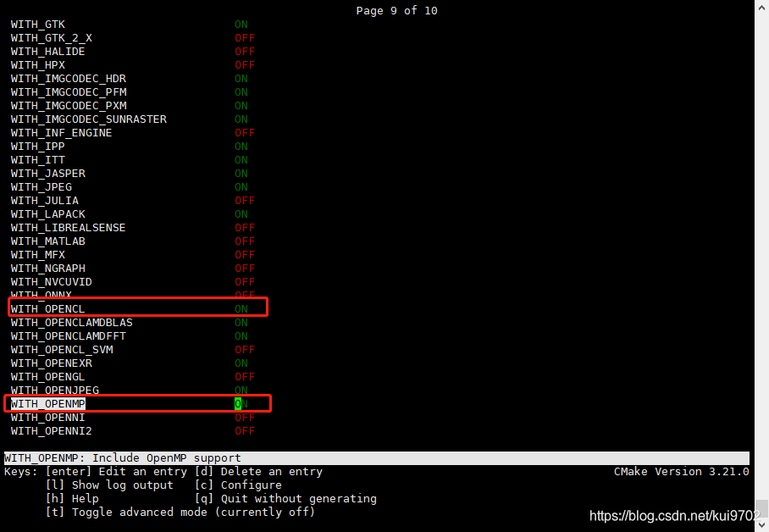This screenshot has width=769, height=532.
Task: Select the WITH_IPP entry name
Action: point(38,147)
